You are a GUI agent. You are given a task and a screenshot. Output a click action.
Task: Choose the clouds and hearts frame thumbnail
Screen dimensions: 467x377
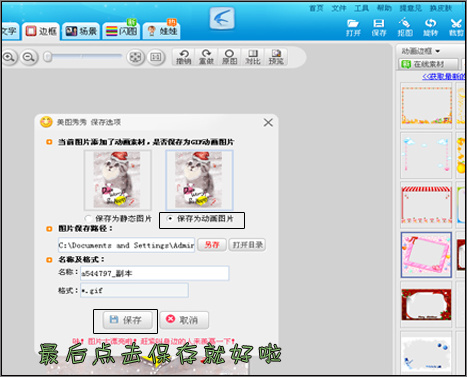click(x=426, y=156)
